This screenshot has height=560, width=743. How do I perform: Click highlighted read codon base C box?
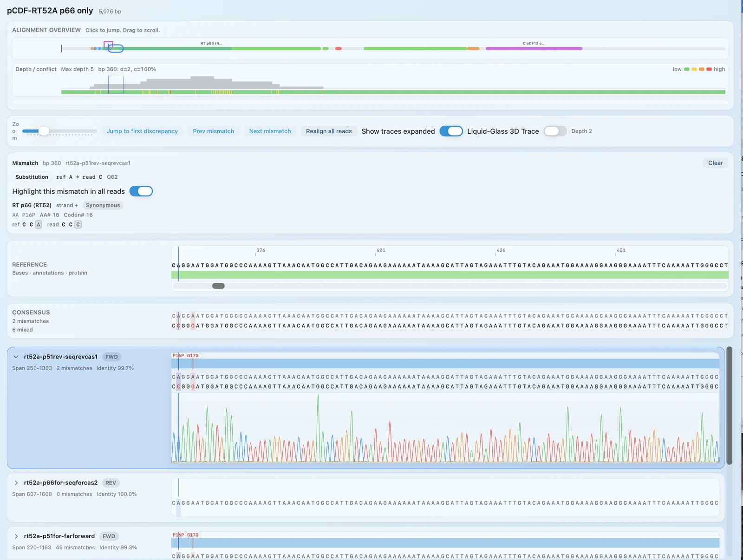point(78,225)
